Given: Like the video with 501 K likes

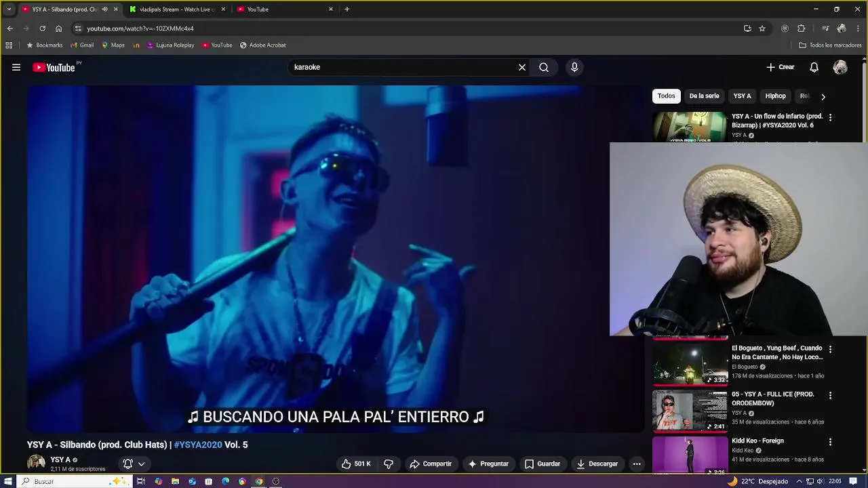Looking at the screenshot, I should click(356, 464).
